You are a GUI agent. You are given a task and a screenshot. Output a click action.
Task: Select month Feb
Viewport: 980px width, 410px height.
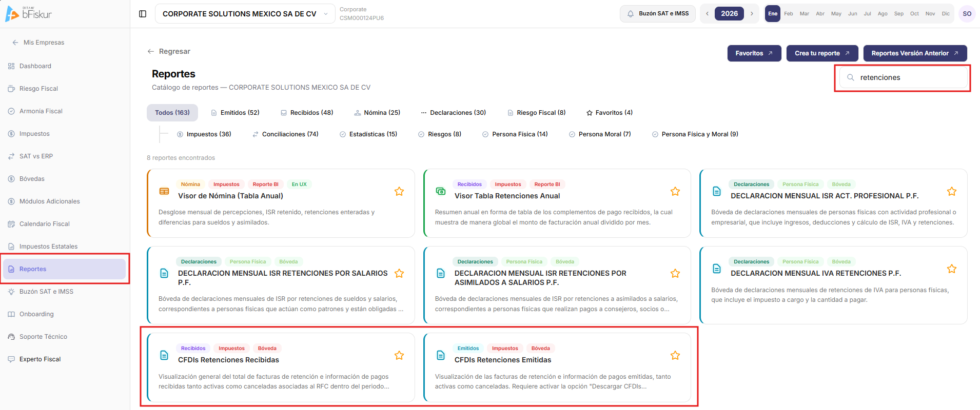click(789, 14)
